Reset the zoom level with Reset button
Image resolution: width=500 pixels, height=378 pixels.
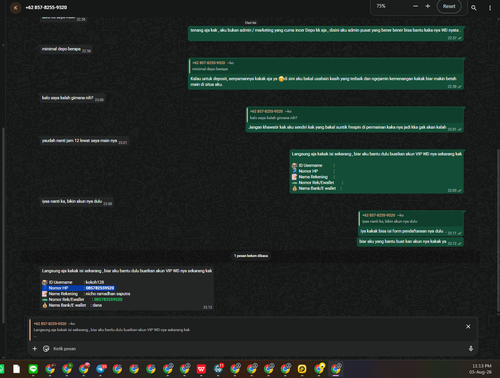point(449,6)
